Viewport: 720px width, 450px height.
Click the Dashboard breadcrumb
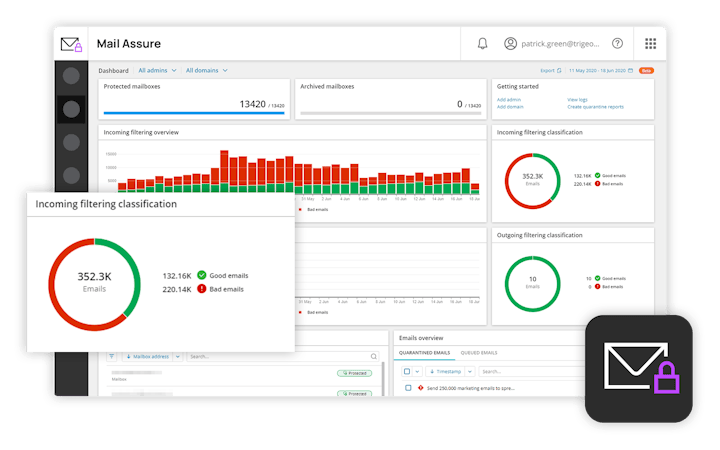pyautogui.click(x=113, y=71)
